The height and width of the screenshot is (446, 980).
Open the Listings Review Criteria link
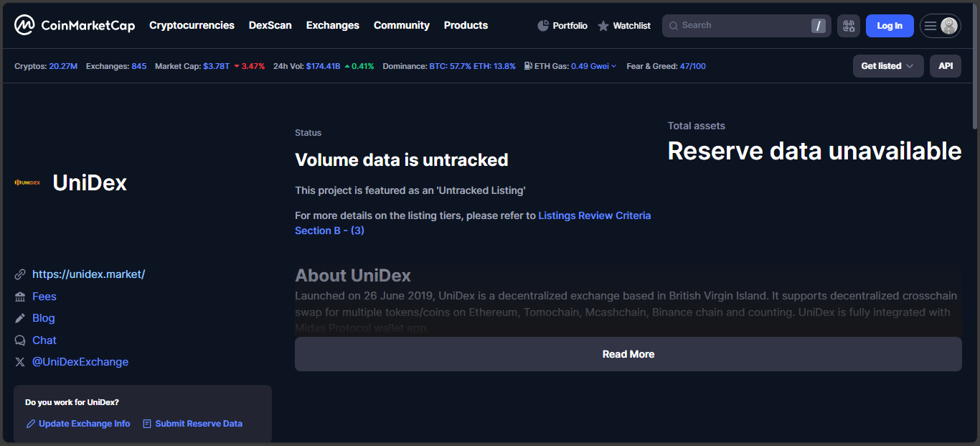point(594,215)
